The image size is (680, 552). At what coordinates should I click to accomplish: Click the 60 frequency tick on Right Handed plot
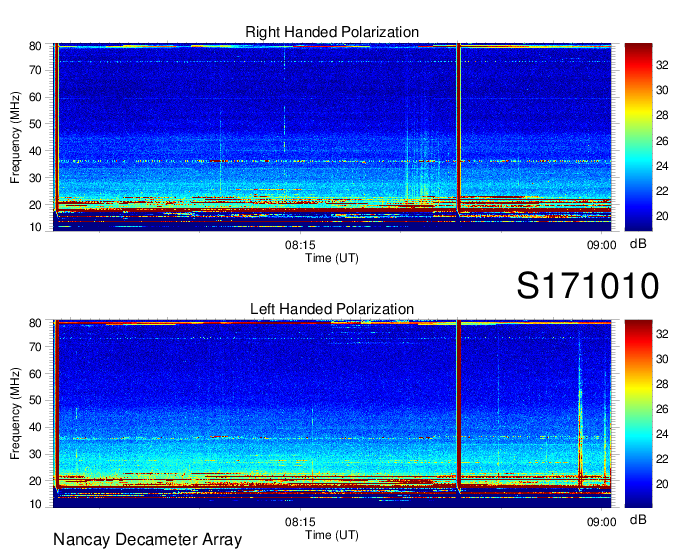(x=35, y=97)
